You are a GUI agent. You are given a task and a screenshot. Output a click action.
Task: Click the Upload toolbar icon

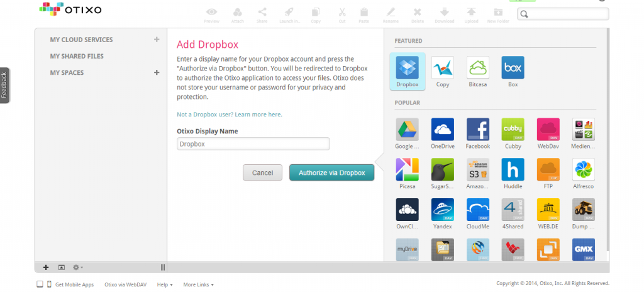point(470,14)
